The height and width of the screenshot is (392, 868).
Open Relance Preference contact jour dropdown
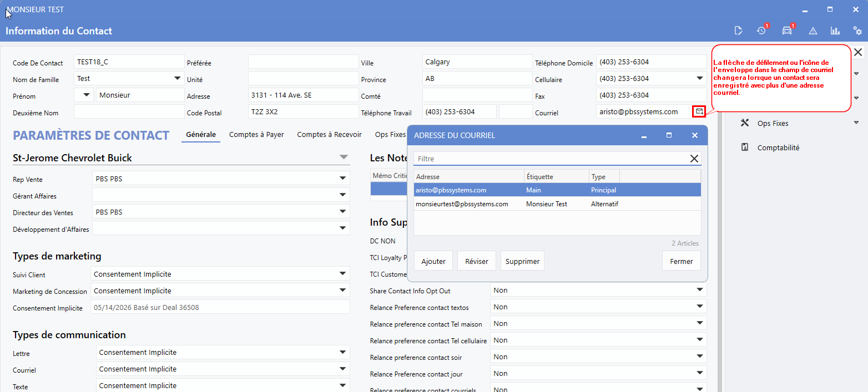pos(699,373)
